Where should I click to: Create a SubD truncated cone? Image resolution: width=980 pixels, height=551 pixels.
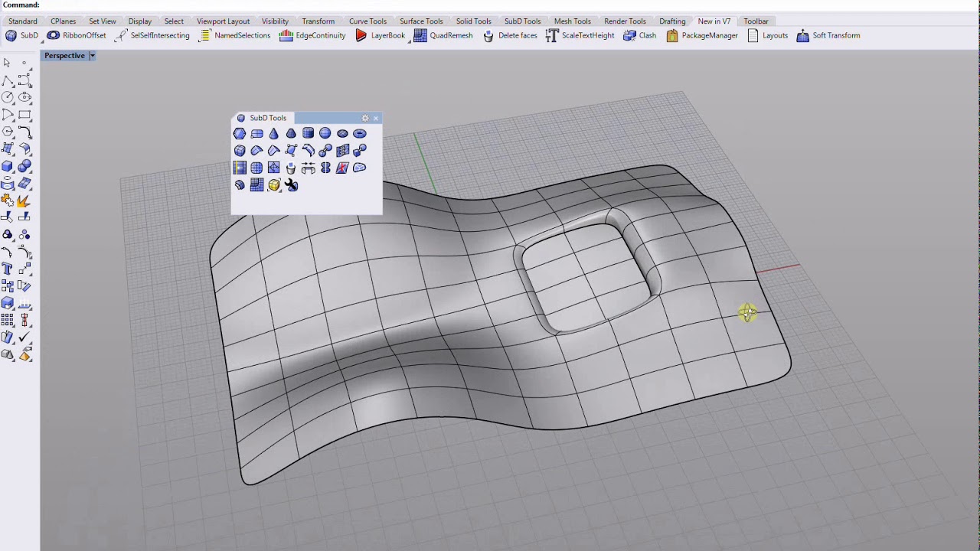[291, 134]
